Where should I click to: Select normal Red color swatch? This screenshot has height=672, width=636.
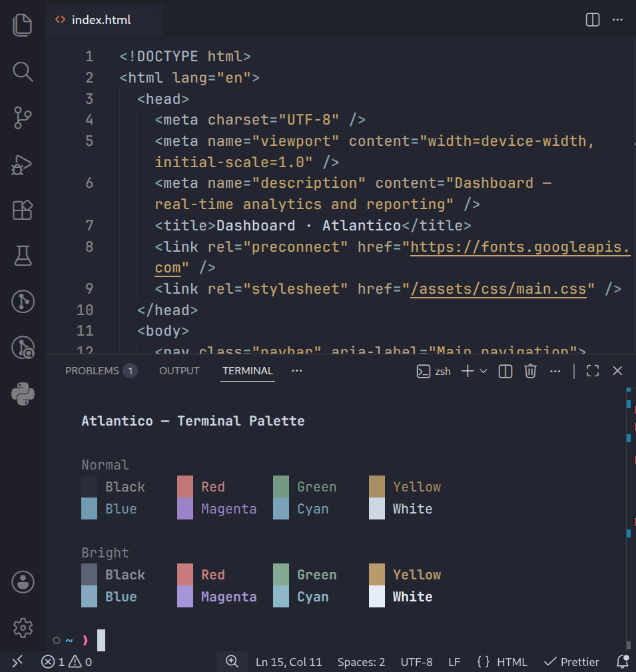pos(185,486)
